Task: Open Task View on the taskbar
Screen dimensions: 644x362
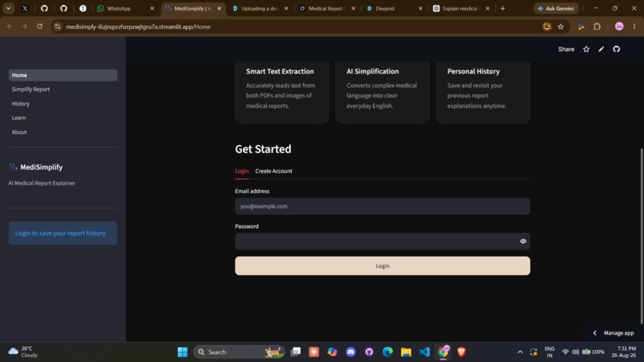Action: coord(296,352)
